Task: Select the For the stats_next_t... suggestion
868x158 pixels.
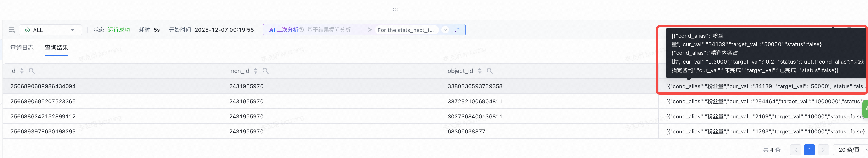Action: (x=406, y=30)
